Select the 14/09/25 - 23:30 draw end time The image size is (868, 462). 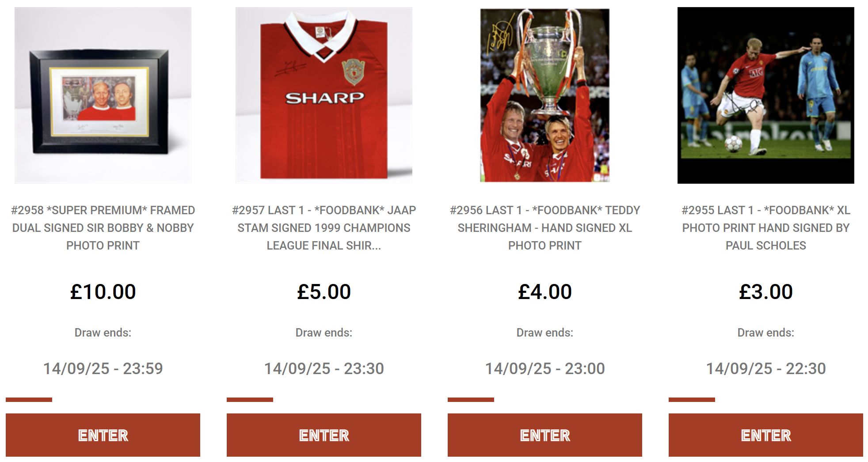324,368
